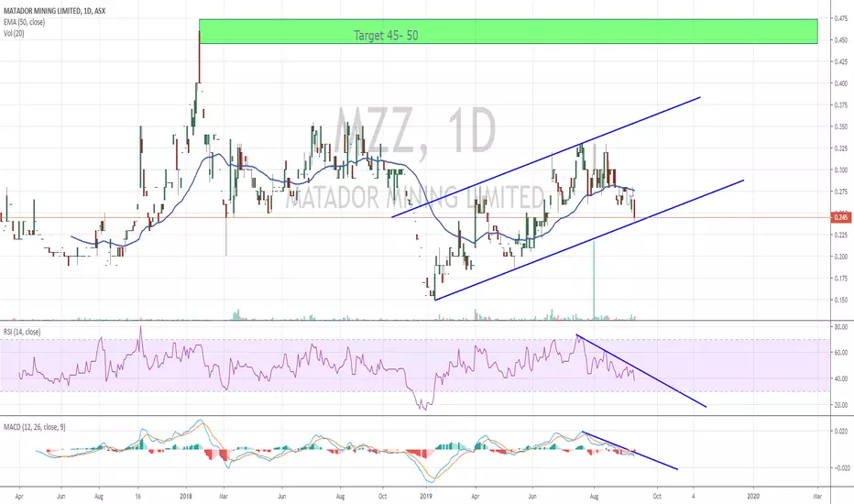Viewport: 854px width, 504px height.
Task: Click the -0.020 MACD scale label
Action: pos(841,468)
